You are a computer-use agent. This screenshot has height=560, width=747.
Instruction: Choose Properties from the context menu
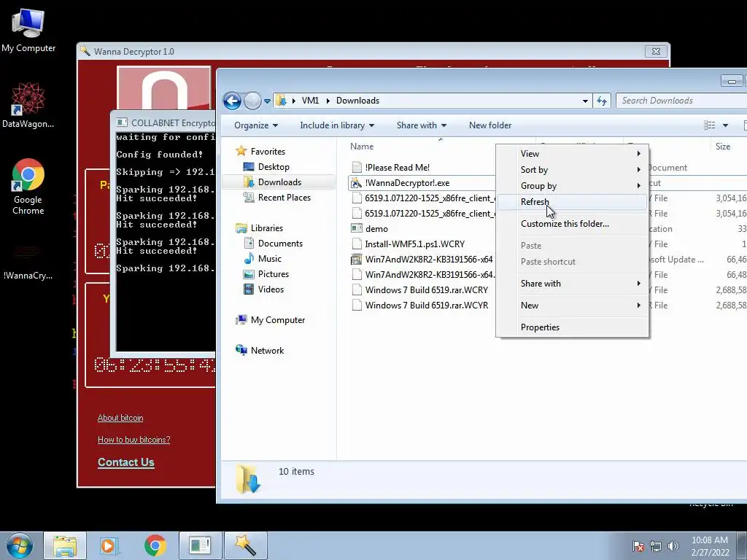572,327
